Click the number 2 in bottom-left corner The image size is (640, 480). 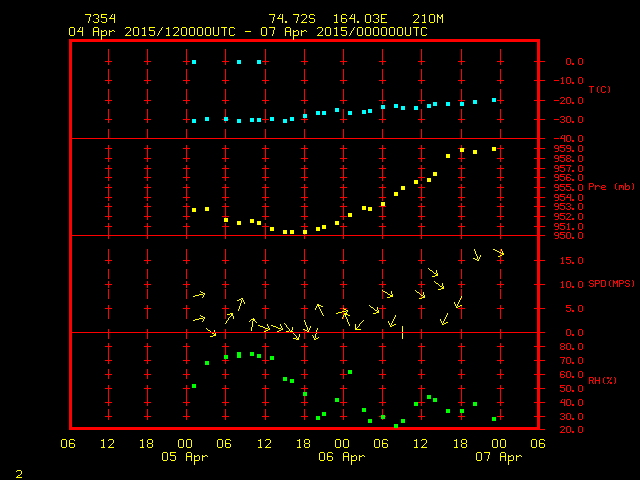18,472
